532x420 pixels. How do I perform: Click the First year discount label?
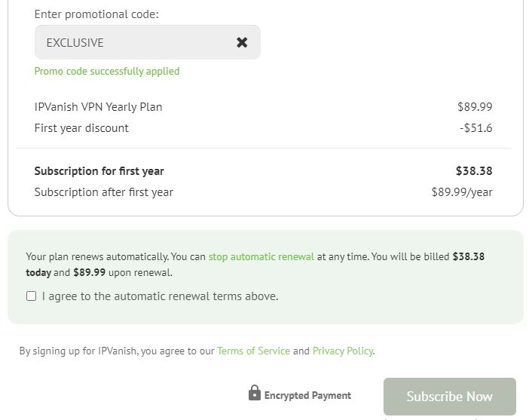tap(81, 128)
